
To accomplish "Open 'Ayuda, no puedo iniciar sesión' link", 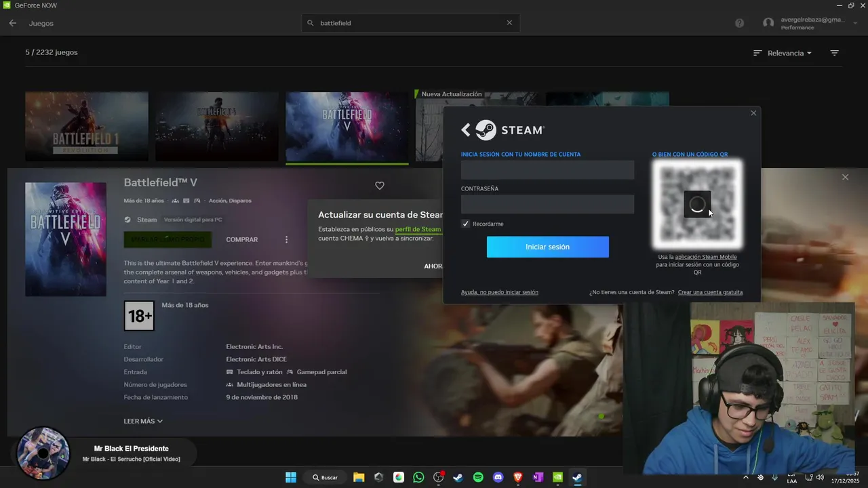I will 500,292.
